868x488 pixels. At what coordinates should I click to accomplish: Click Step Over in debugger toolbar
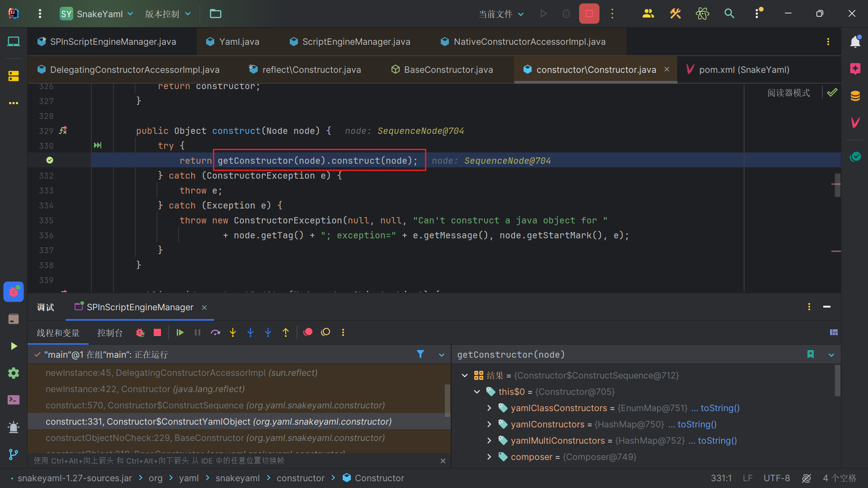[x=215, y=332]
